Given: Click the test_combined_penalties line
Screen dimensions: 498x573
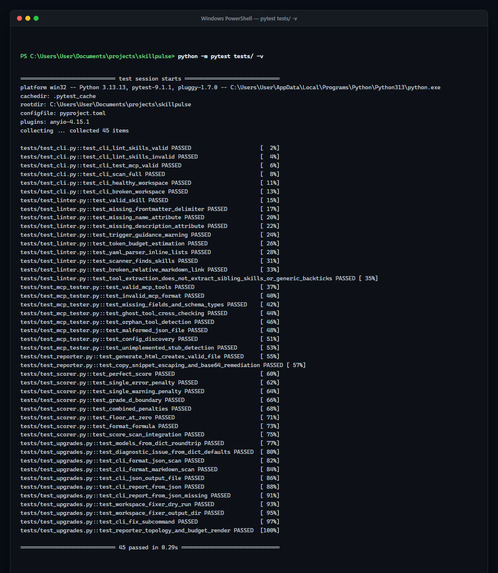Looking at the screenshot, I should (x=150, y=409).
